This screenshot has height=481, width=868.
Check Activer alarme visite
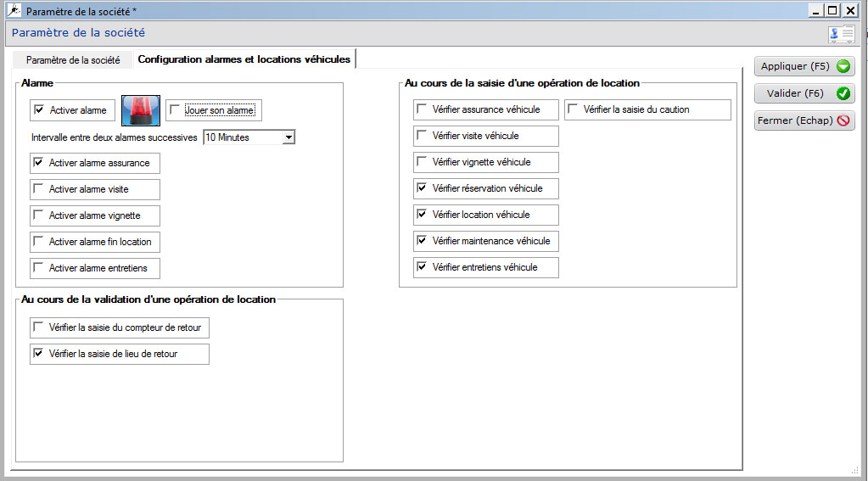tap(38, 188)
